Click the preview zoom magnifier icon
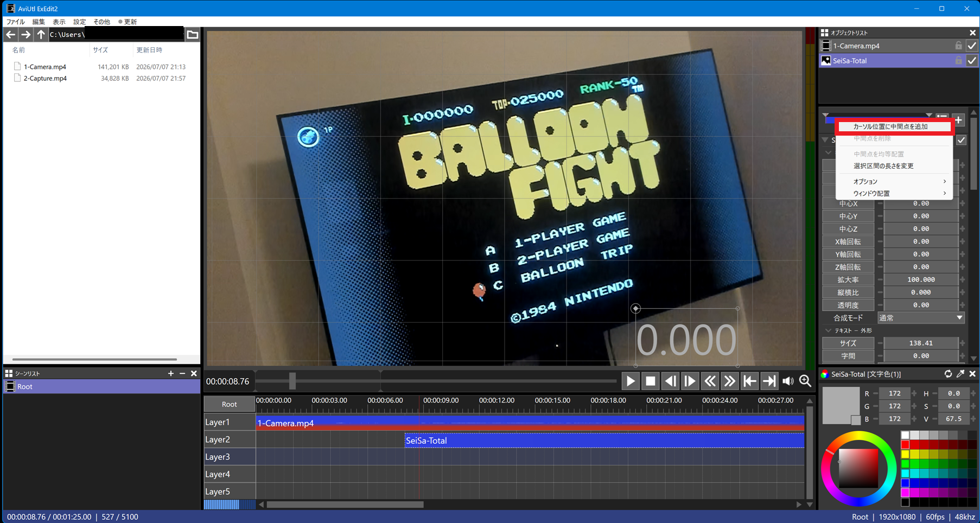Viewport: 980px width, 523px height. click(805, 381)
